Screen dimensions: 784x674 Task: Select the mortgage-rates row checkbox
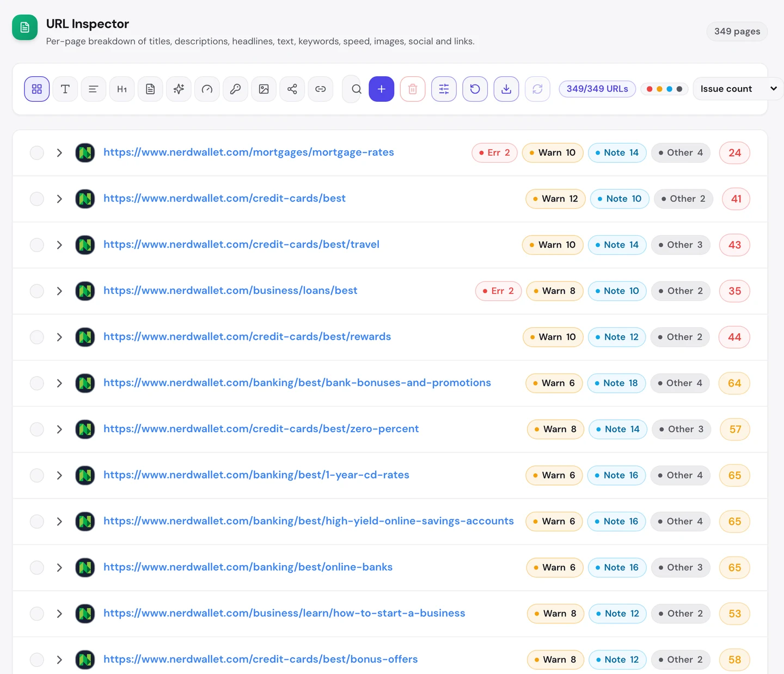(37, 152)
